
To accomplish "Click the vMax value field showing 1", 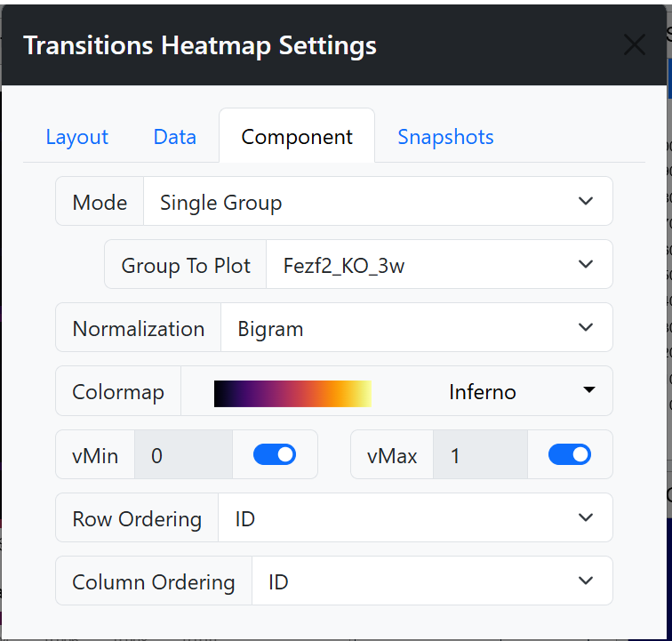I will coord(480,454).
